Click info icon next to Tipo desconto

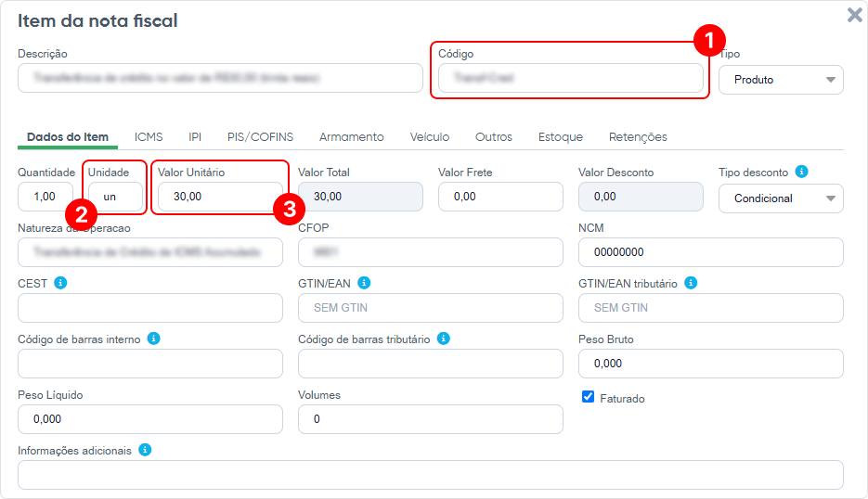pos(802,172)
